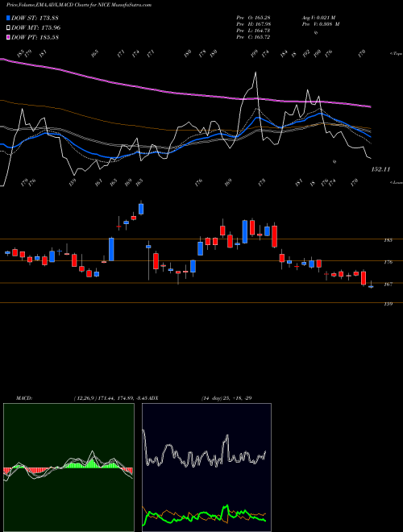The image size is (403, 532).
Task: Click the white price line peak at 199
Action: click(256, 73)
